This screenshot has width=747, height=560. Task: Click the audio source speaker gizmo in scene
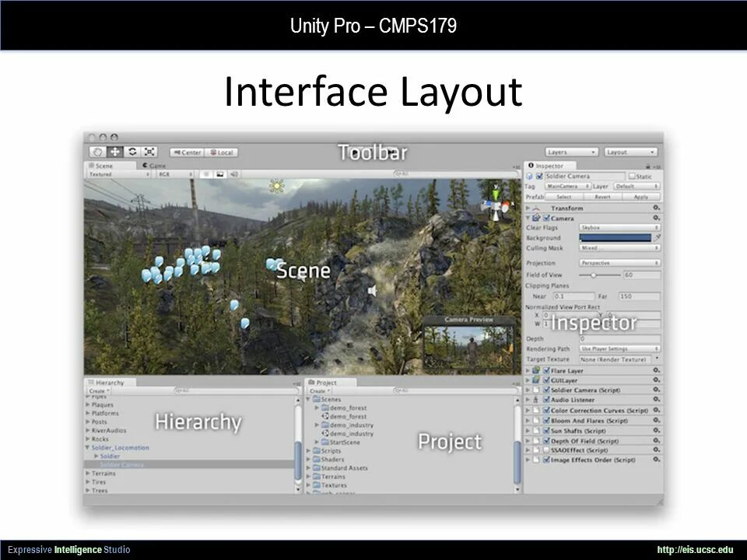click(x=373, y=290)
